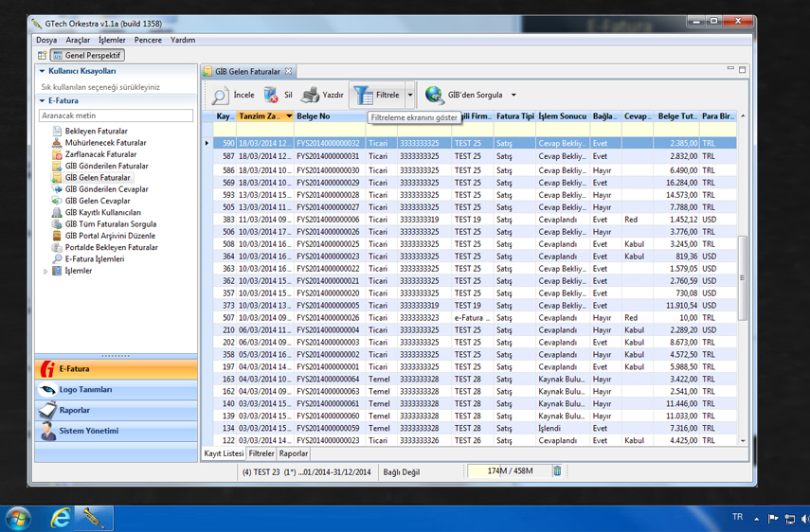Print list with Yazdır icon
Viewport: 810px width, 532px height.
click(322, 95)
